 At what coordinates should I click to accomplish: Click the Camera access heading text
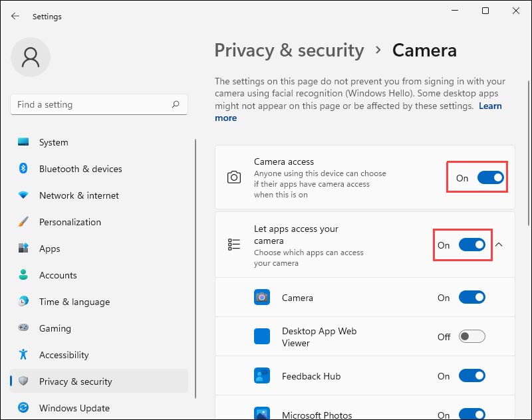(x=284, y=161)
